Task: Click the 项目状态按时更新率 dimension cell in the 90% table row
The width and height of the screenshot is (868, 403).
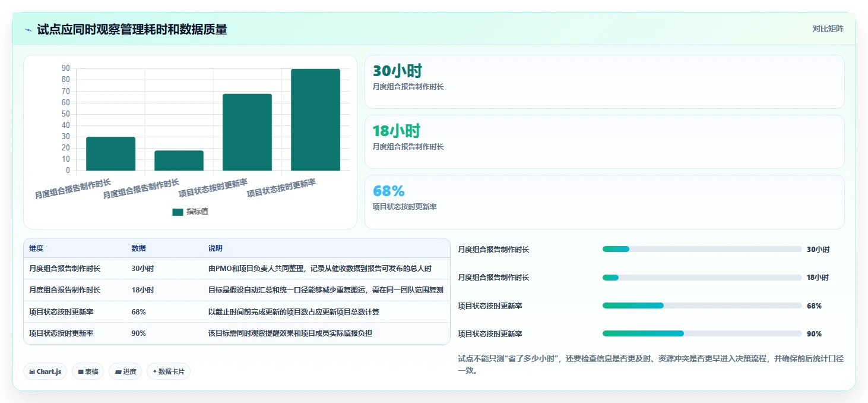Action: [61, 333]
